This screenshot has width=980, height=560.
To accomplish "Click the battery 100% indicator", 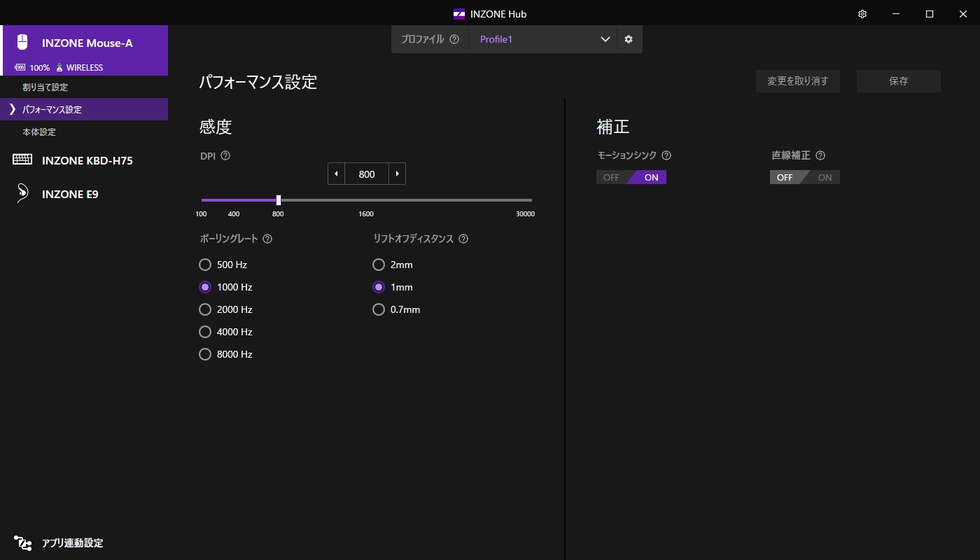I will pyautogui.click(x=32, y=68).
